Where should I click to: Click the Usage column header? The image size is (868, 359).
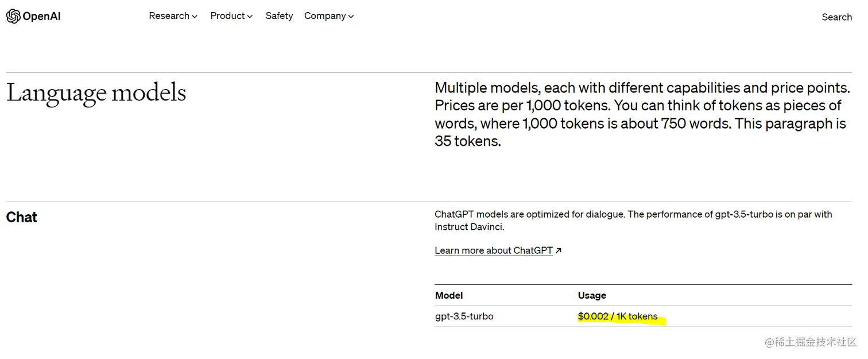tap(592, 295)
